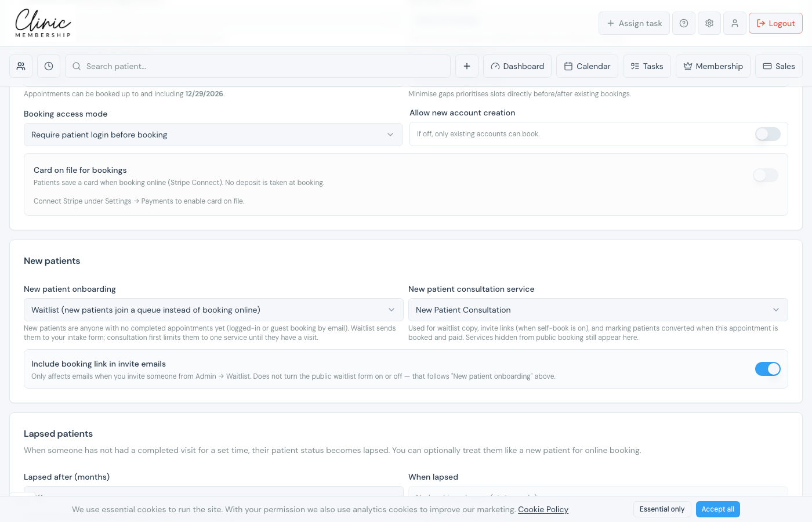Toggle Allow new account creation switch
812x522 pixels.
click(767, 134)
